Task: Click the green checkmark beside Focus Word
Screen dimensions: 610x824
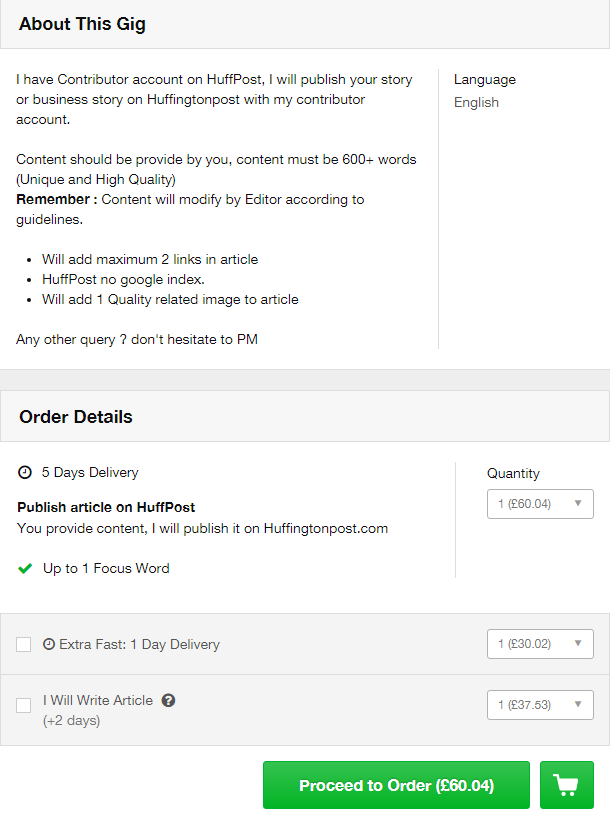Action: coord(25,568)
